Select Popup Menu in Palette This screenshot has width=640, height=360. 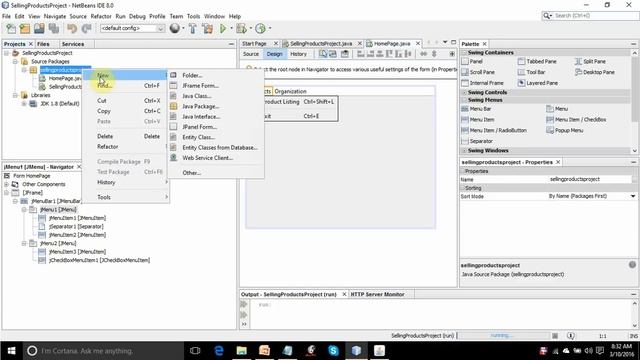[x=564, y=131]
